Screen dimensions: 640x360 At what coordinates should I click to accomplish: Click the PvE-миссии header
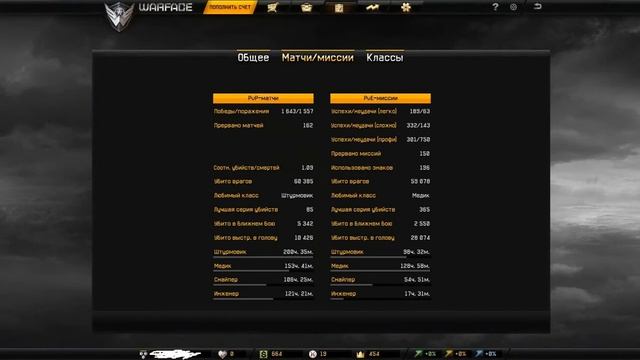pyautogui.click(x=380, y=98)
